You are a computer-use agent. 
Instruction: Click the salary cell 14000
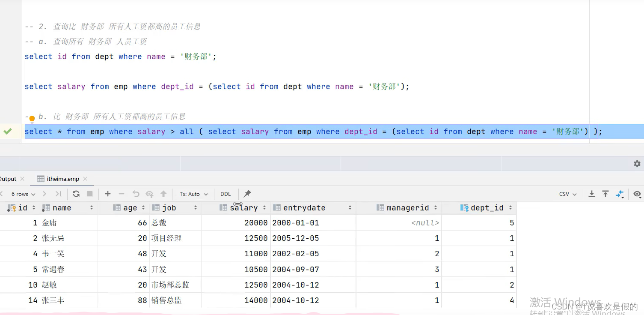click(236, 300)
